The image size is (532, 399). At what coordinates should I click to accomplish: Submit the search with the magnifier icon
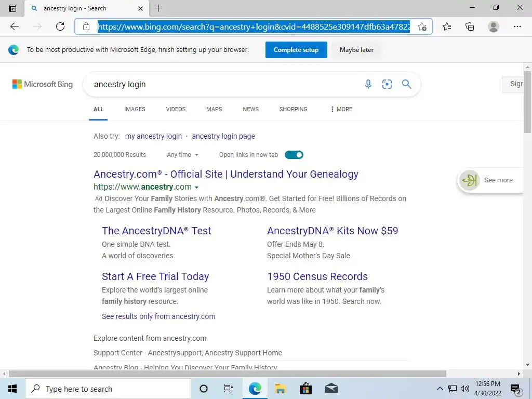coord(406,84)
